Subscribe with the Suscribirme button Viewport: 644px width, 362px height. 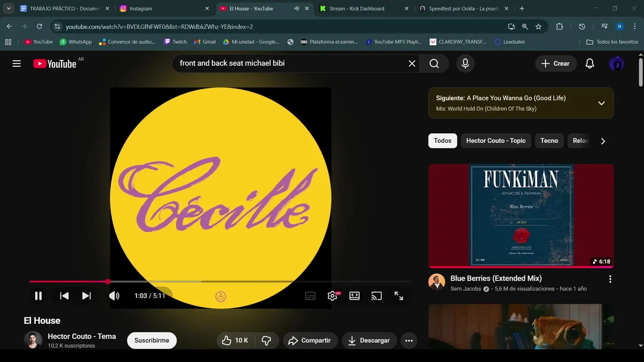[x=152, y=340]
